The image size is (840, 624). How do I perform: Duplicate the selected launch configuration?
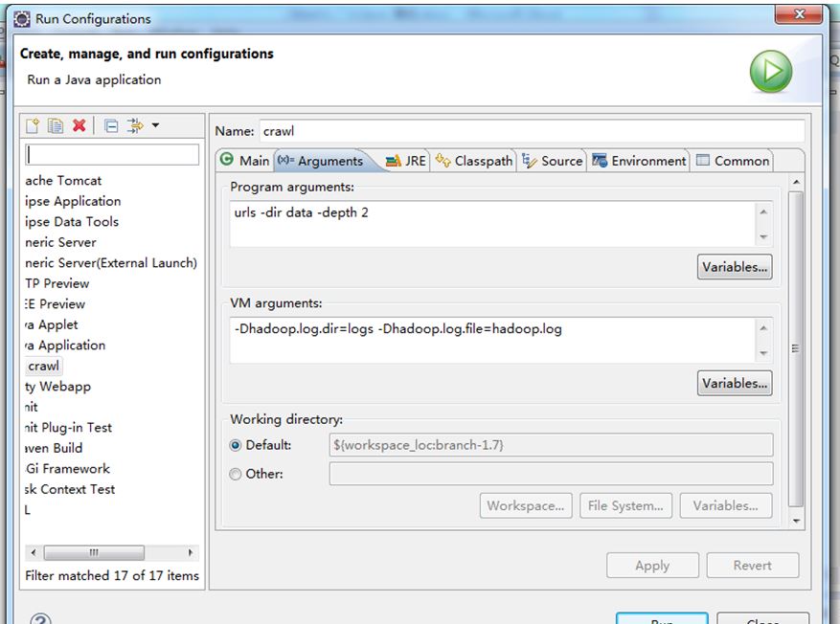click(x=56, y=125)
